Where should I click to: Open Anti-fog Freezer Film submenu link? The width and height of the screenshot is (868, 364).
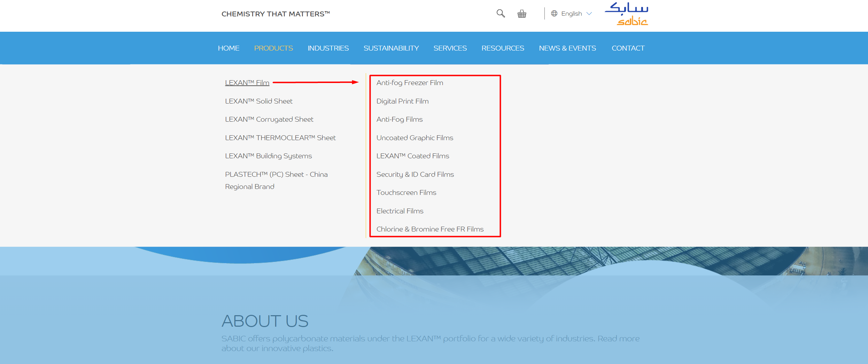(410, 83)
